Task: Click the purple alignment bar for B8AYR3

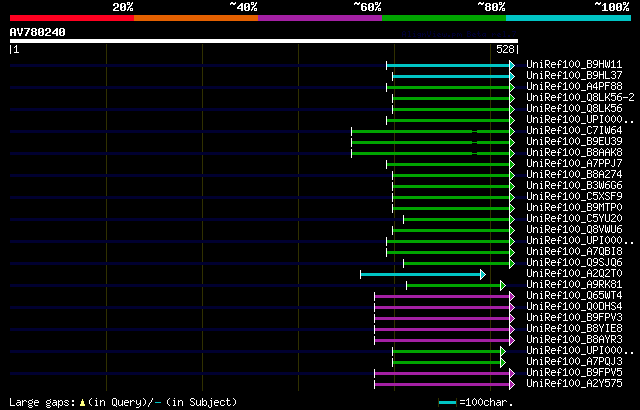Action: (442, 341)
